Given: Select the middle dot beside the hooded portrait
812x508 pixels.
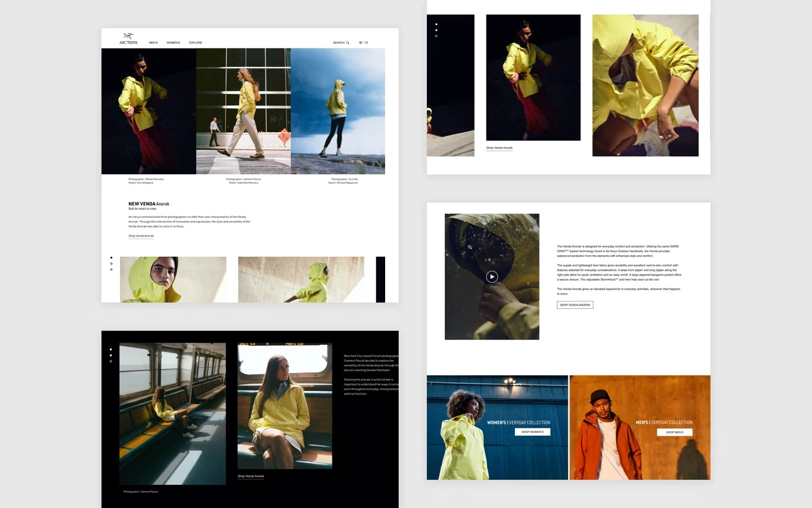Looking at the screenshot, I should point(111,264).
